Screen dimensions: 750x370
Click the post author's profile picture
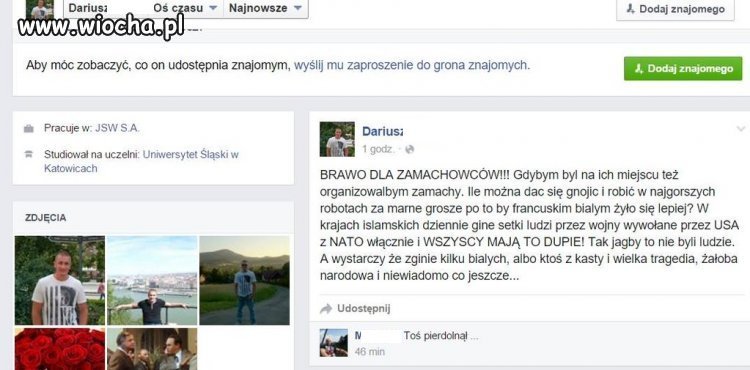pos(337,139)
